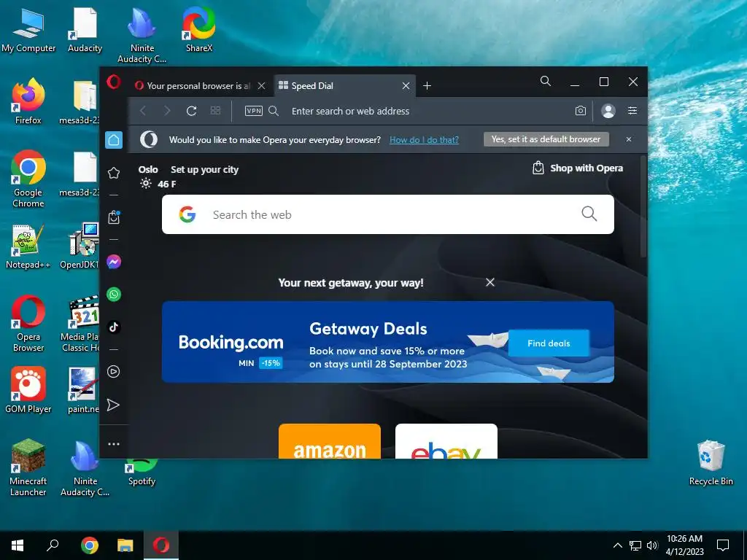Viewport: 747px width, 560px height.
Task: Select the My Computer desktop icon
Action: pyautogui.click(x=28, y=29)
